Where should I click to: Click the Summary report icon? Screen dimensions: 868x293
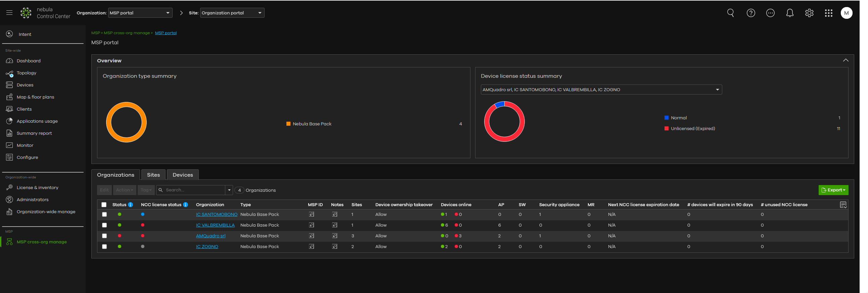9,133
